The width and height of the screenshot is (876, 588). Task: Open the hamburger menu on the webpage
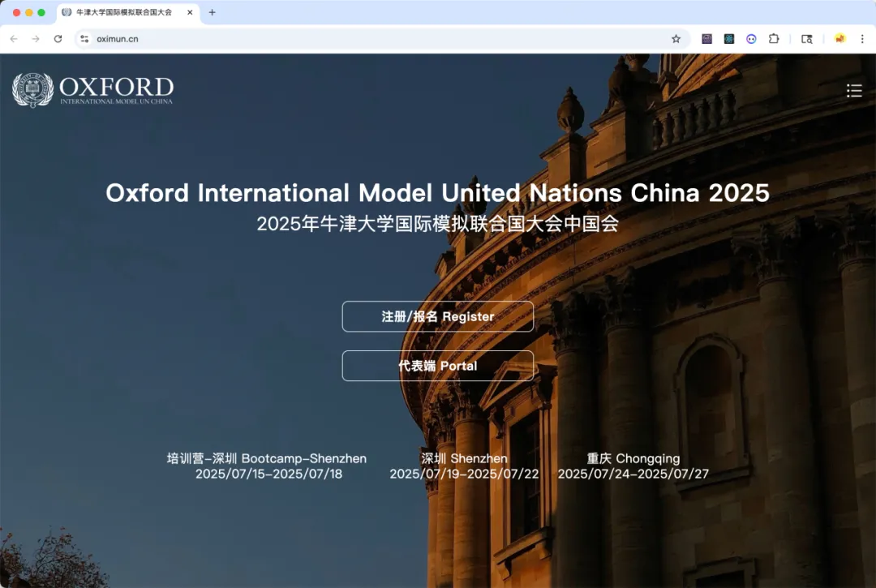pos(854,91)
